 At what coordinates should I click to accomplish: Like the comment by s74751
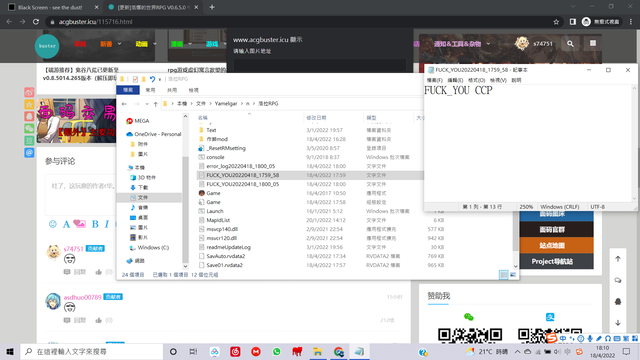98,272
